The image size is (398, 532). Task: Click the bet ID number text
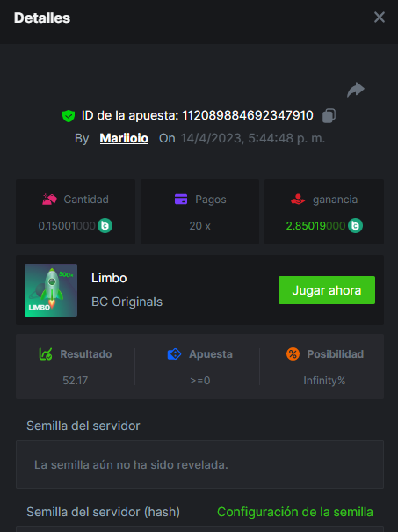pyautogui.click(x=248, y=116)
